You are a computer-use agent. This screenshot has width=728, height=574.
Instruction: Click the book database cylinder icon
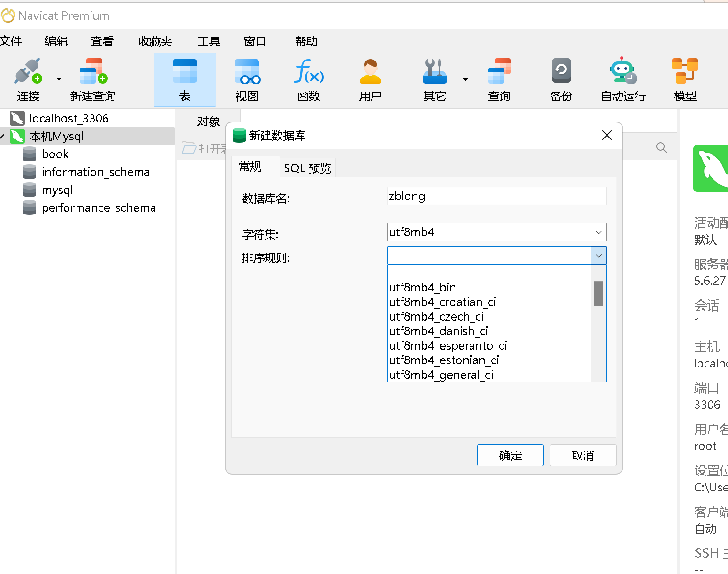pos(30,154)
